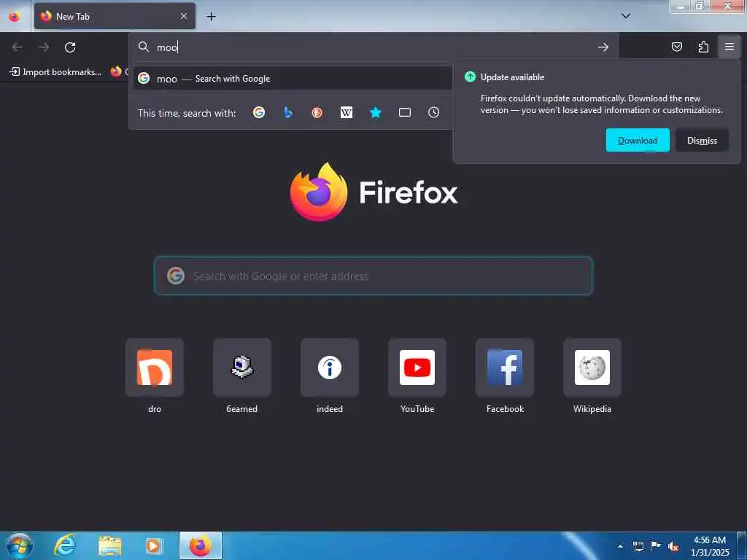The width and height of the screenshot is (747, 560).
Task: Search this time with Google
Action: (x=259, y=112)
